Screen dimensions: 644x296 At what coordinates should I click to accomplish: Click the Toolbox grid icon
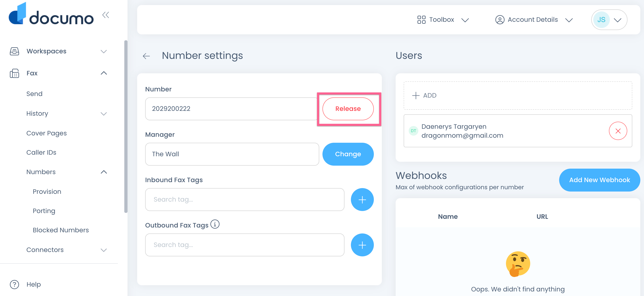421,20
